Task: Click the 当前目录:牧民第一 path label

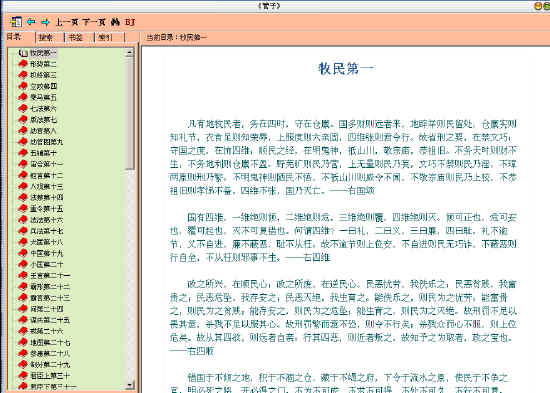Action: pyautogui.click(x=176, y=37)
